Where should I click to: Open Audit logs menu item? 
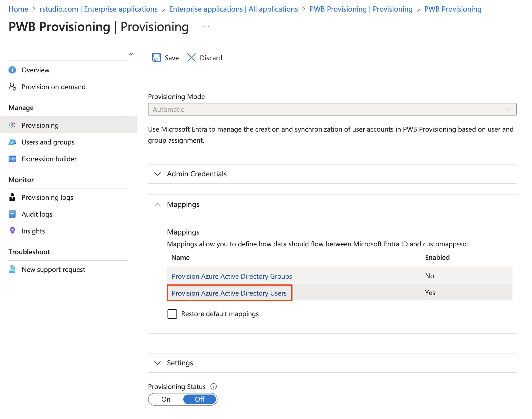point(37,214)
